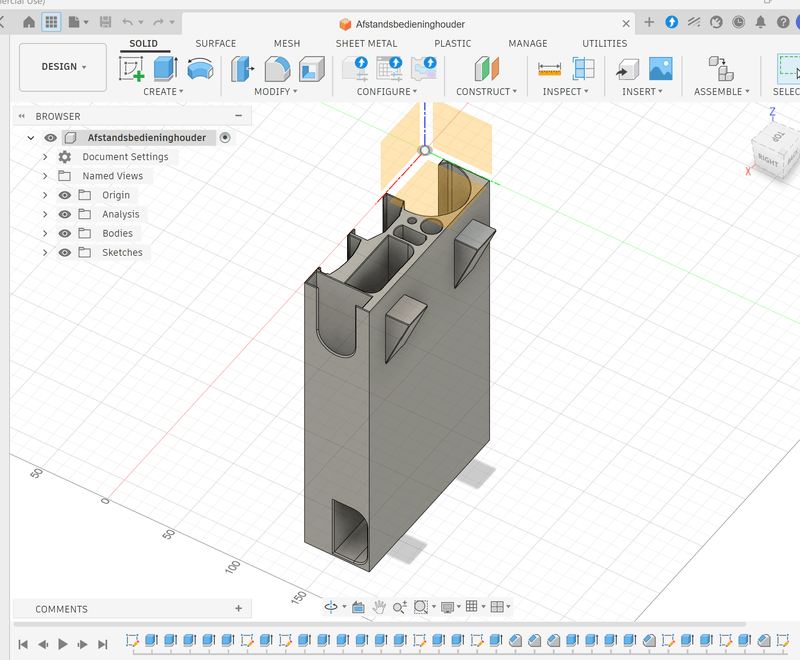Expand the Origin folder
Viewport: 800px width, 660px height.
coord(45,195)
